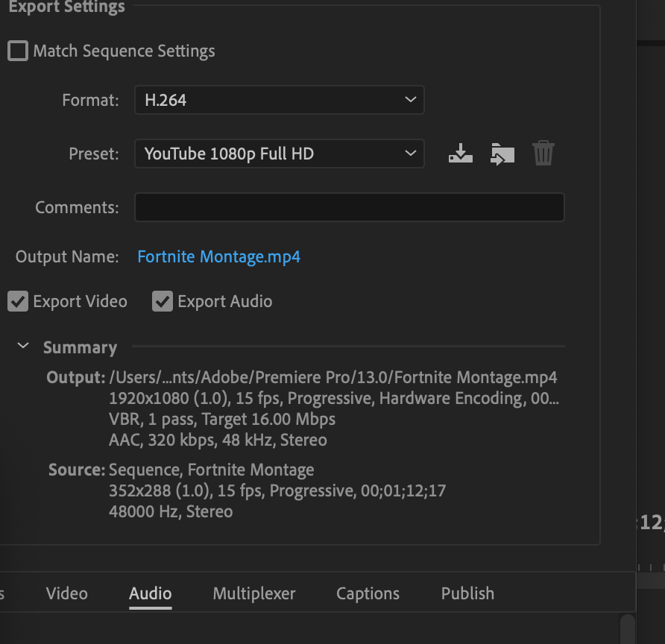Viewport: 665px width, 644px height.
Task: Collapse the Summary section chevron
Action: pos(23,347)
